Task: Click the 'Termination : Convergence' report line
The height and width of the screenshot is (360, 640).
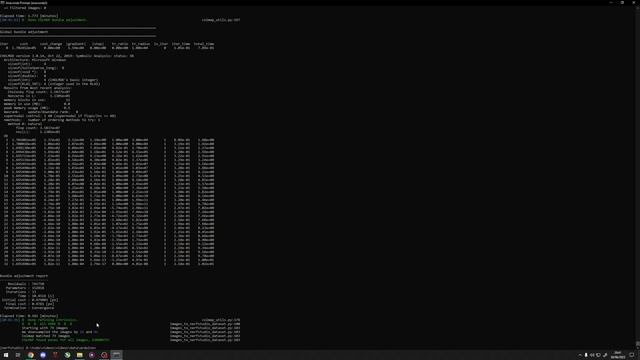Action: point(29,308)
